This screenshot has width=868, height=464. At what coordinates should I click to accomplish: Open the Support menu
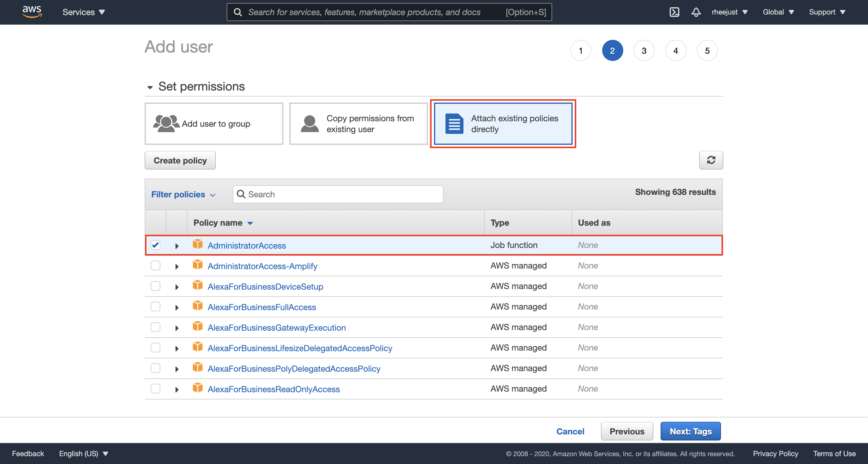[x=827, y=12]
